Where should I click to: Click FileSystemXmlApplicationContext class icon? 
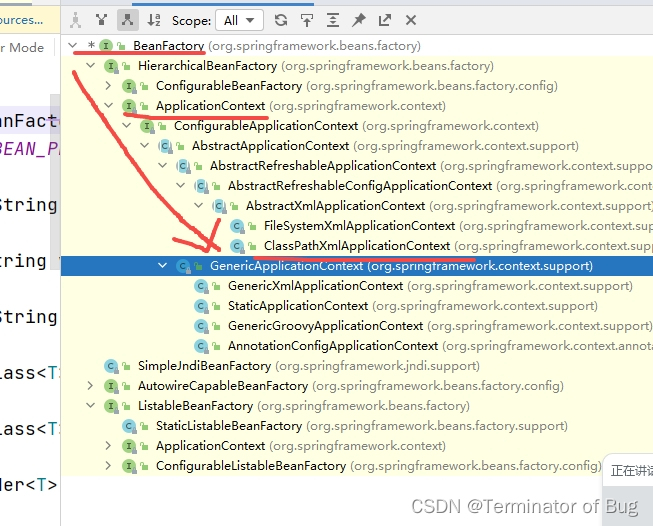[237, 226]
